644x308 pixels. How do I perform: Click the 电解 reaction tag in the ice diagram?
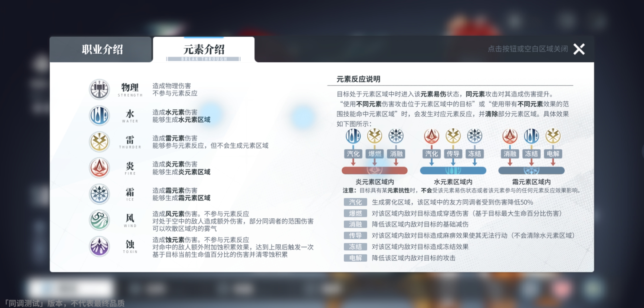point(553,154)
